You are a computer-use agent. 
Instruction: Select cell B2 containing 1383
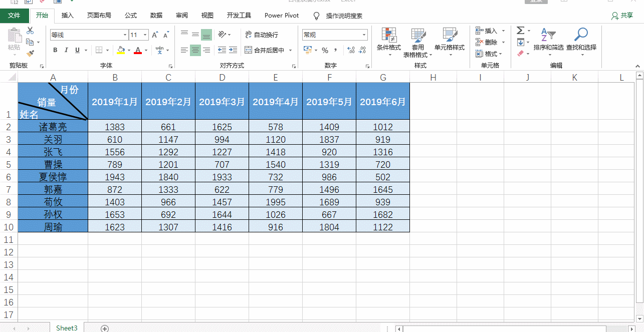115,127
